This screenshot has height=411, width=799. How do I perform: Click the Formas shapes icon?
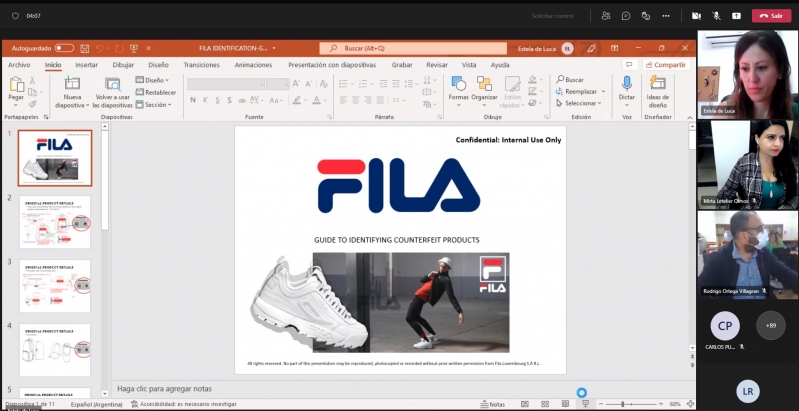[459, 84]
